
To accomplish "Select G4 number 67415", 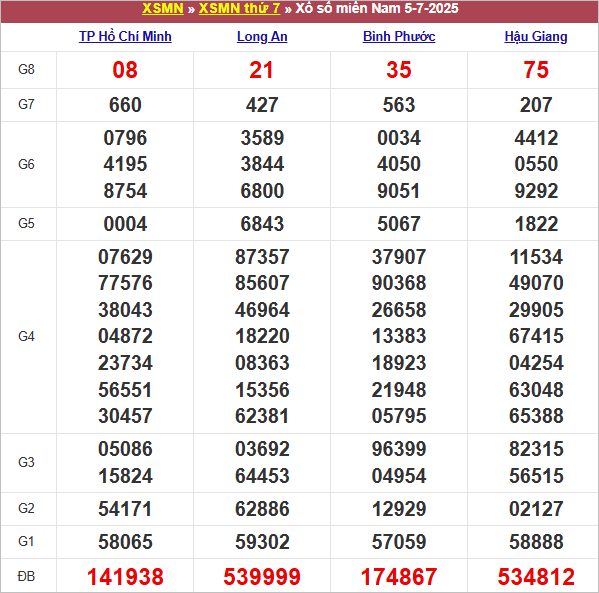I will (536, 337).
